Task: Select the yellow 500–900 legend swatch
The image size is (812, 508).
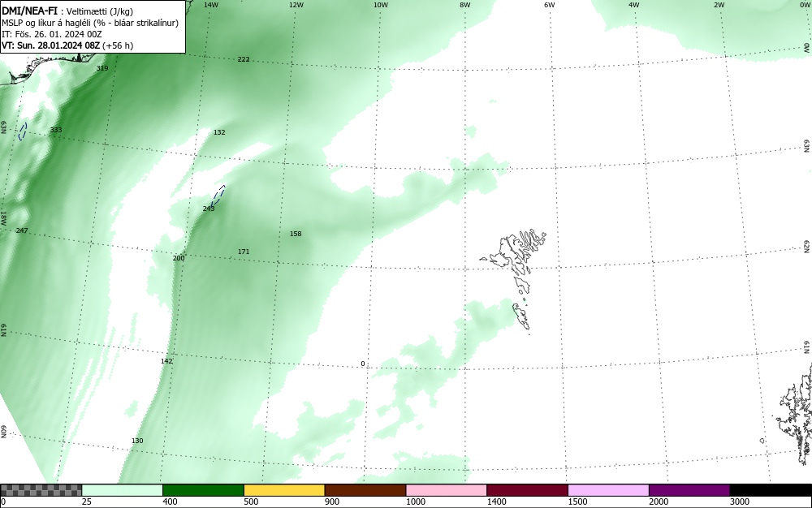Action: pos(284,490)
